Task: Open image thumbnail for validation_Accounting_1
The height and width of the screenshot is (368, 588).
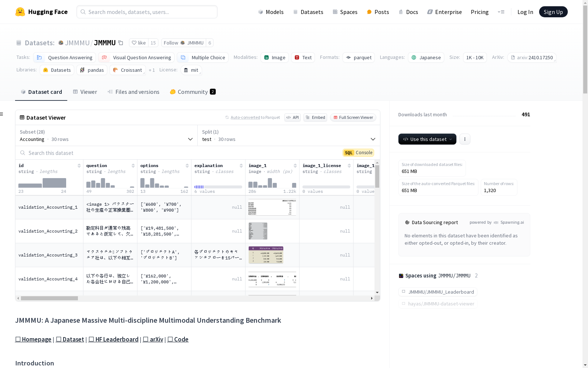Action: (272, 207)
